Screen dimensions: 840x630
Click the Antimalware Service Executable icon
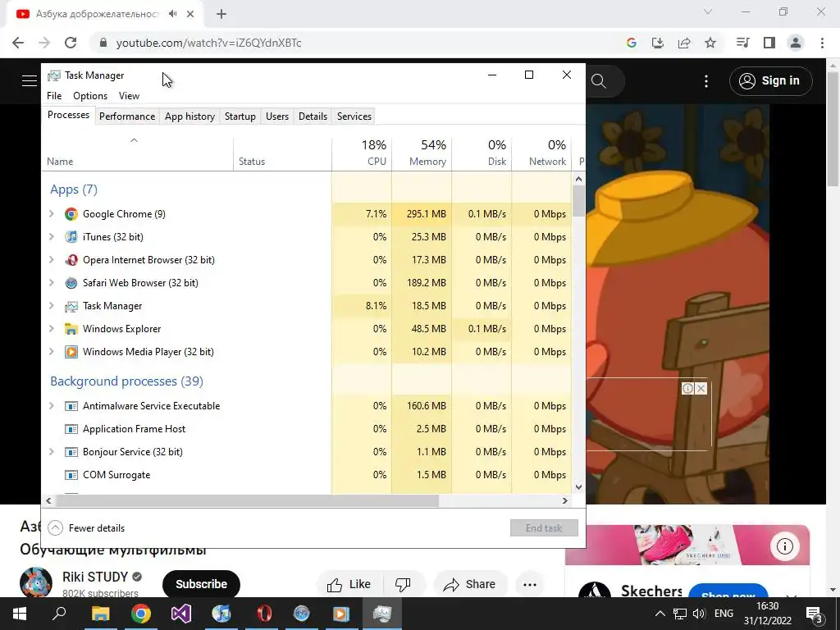[71, 406]
